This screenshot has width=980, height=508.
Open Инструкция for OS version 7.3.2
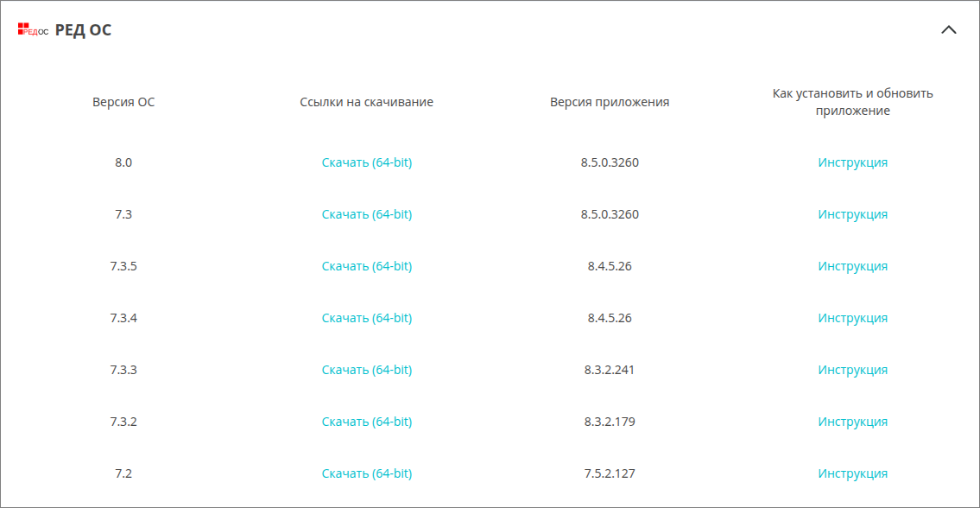(x=852, y=422)
